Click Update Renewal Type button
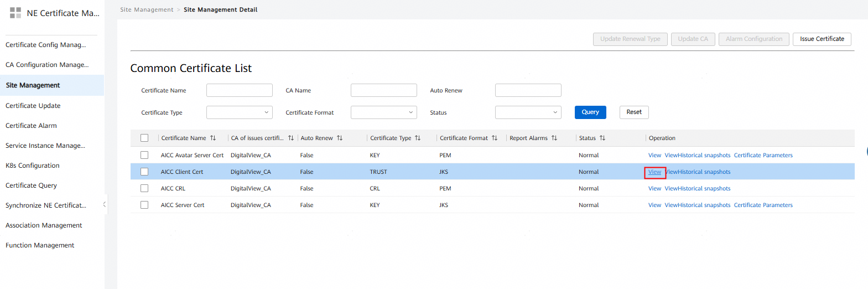 [630, 39]
